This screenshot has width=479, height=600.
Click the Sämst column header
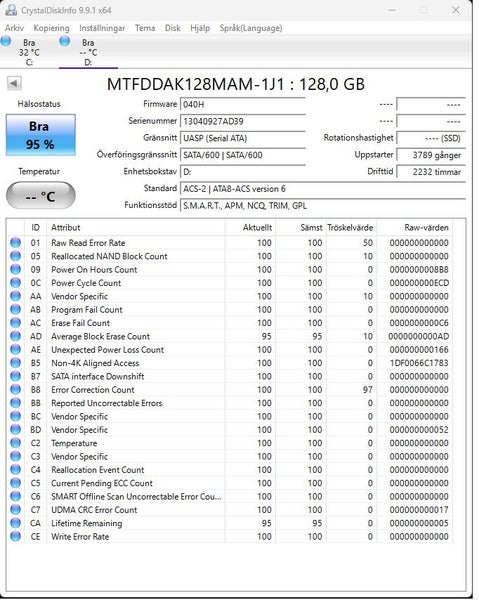point(300,228)
